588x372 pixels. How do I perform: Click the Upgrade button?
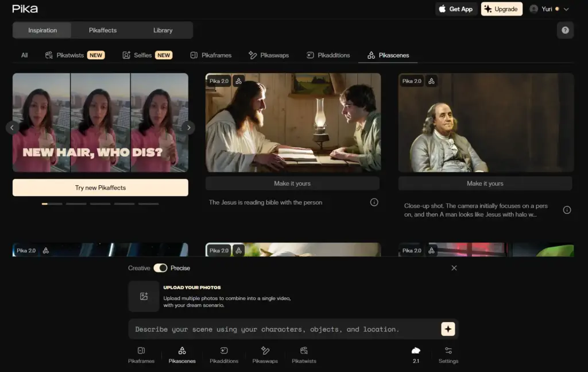pos(502,9)
